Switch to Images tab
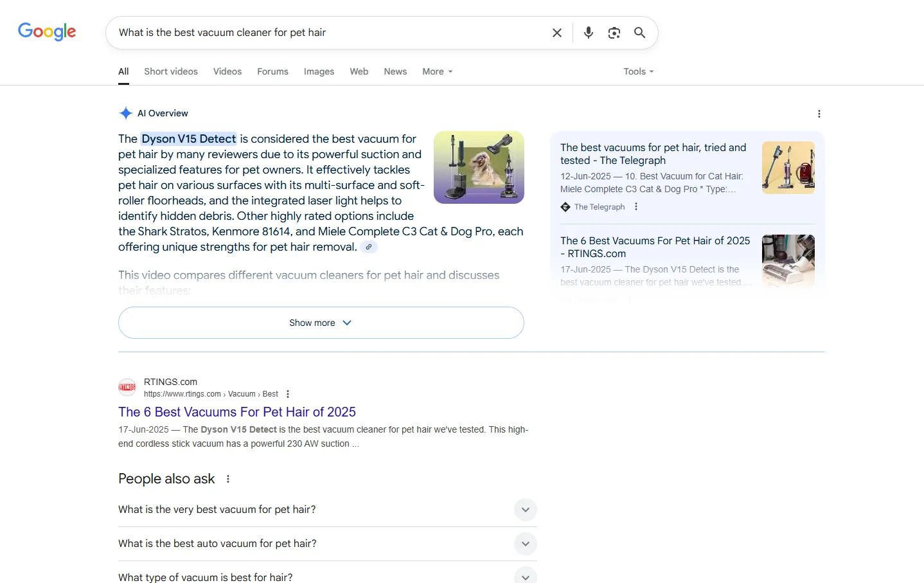Screen dimensions: 924x583 [x=319, y=71]
